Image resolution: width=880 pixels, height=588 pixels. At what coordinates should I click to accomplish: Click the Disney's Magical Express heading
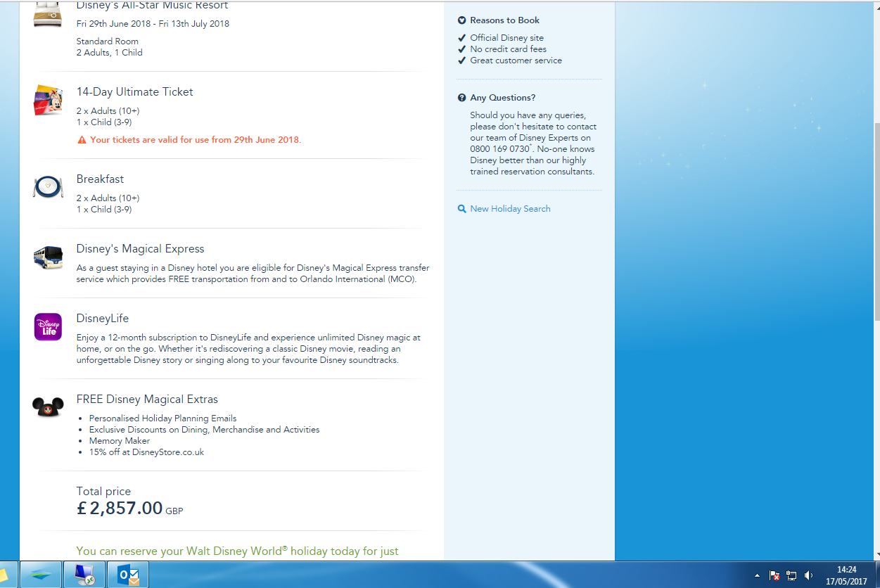coord(140,249)
